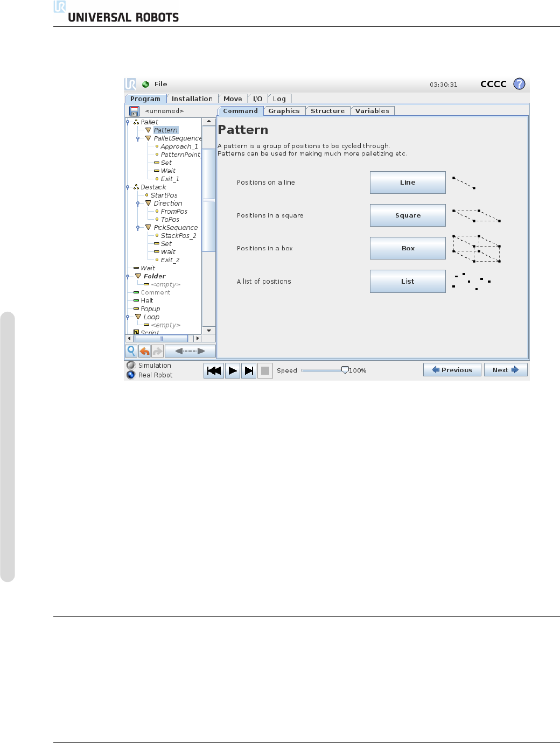
Task: Select the Exit_2 tree item
Action: click(x=170, y=260)
